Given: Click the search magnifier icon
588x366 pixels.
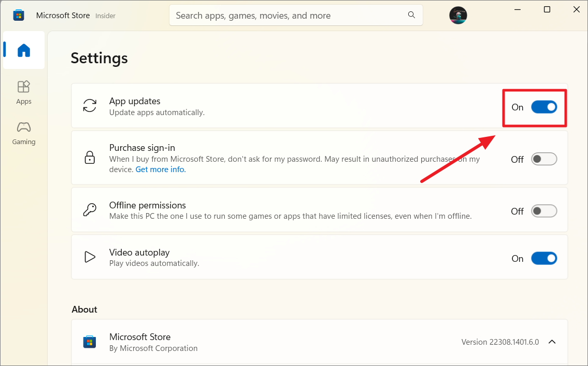Looking at the screenshot, I should pos(411,15).
